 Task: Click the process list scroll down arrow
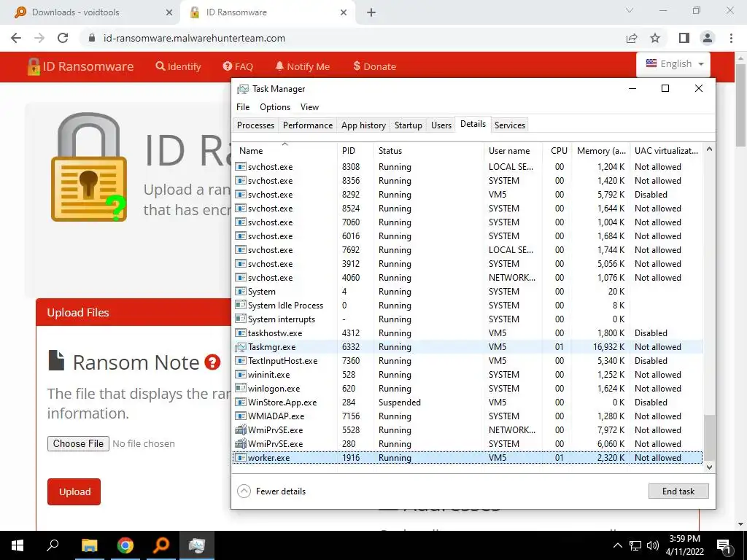tap(709, 467)
